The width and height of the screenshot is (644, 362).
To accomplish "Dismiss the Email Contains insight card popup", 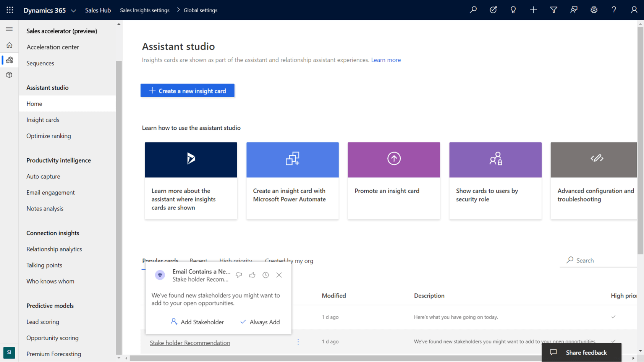I will [279, 275].
